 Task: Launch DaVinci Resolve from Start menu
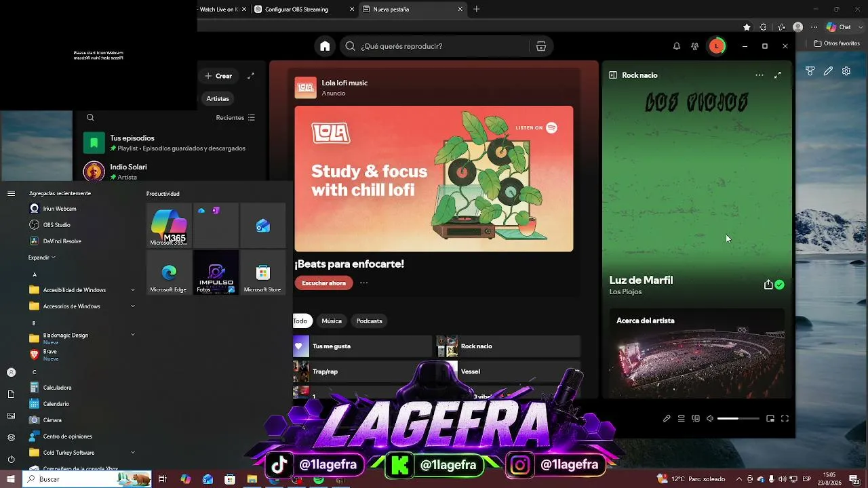pyautogui.click(x=62, y=241)
